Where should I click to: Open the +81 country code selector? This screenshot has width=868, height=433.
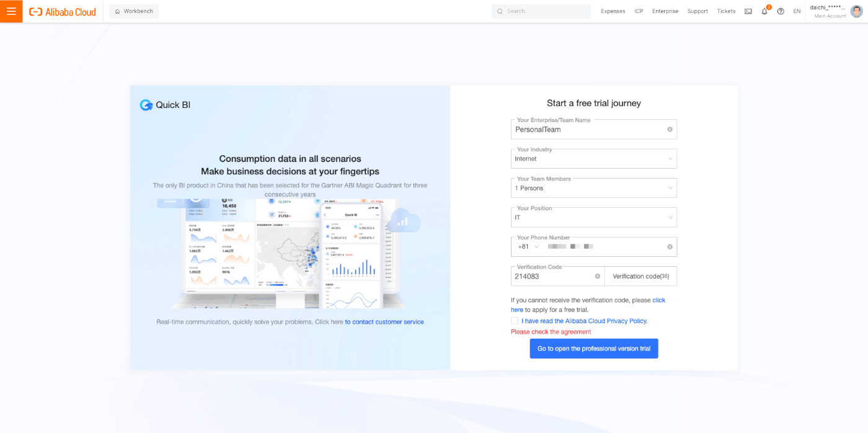(528, 247)
